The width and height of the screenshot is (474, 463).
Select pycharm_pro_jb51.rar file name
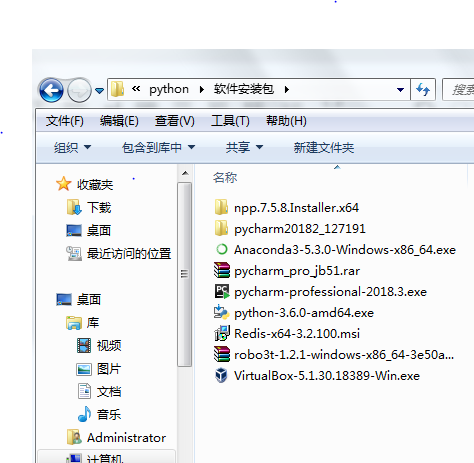pyautogui.click(x=297, y=271)
